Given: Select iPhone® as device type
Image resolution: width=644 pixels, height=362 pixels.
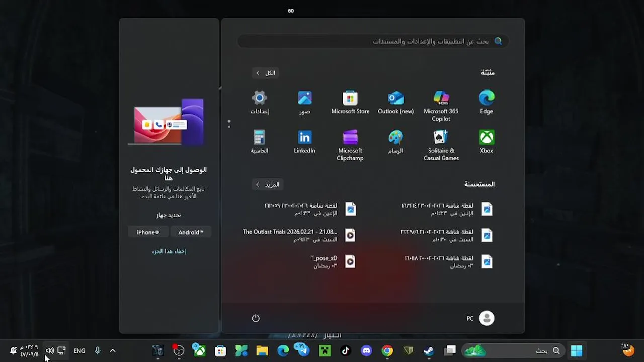Looking at the screenshot, I should (x=148, y=232).
